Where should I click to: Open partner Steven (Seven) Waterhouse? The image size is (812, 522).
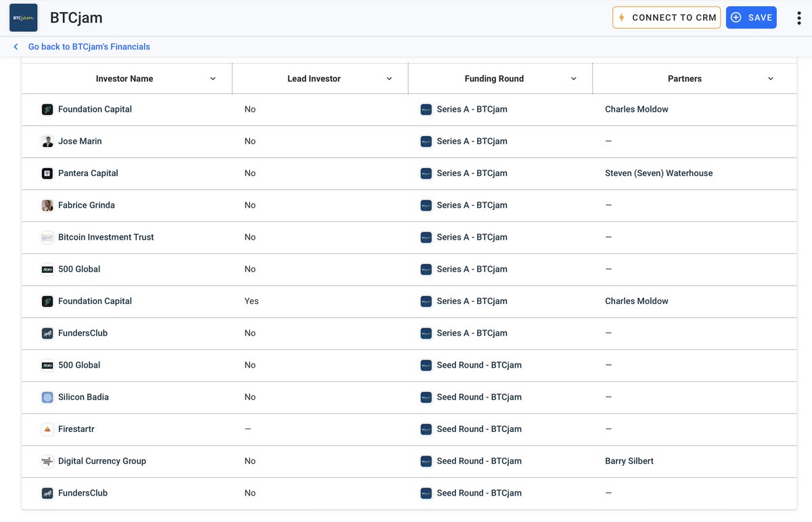[x=659, y=173]
